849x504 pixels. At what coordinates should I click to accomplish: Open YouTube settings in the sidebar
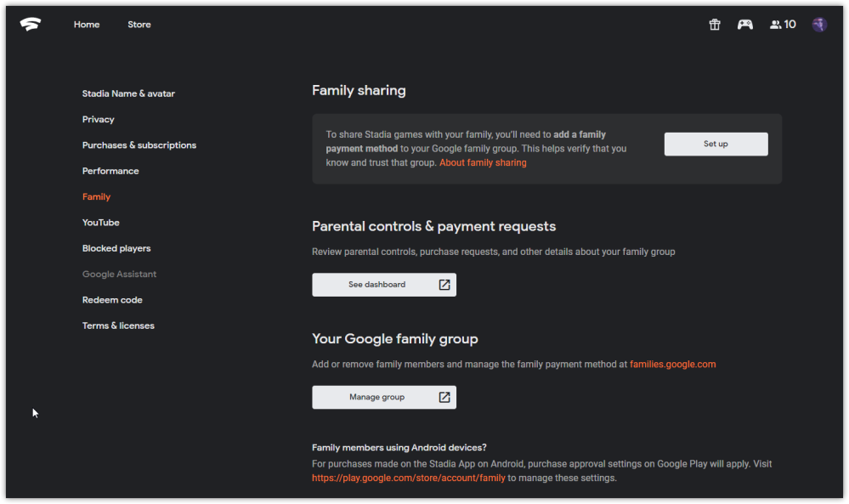click(101, 223)
